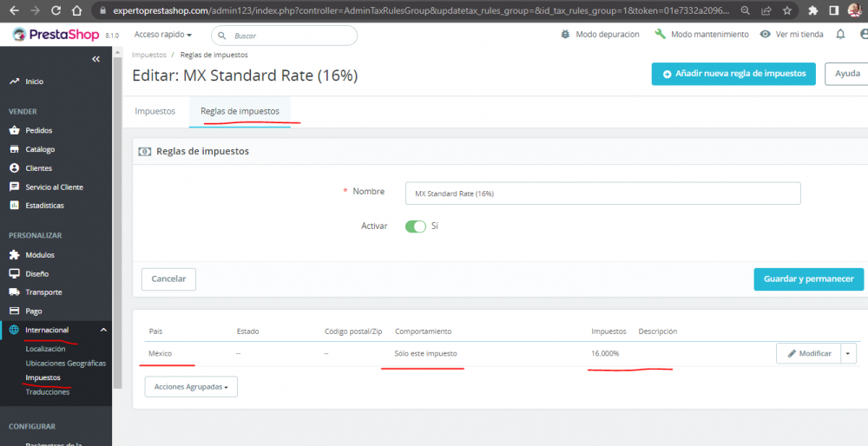
Task: Click the Diseño monitor icon
Action: [x=15, y=274]
